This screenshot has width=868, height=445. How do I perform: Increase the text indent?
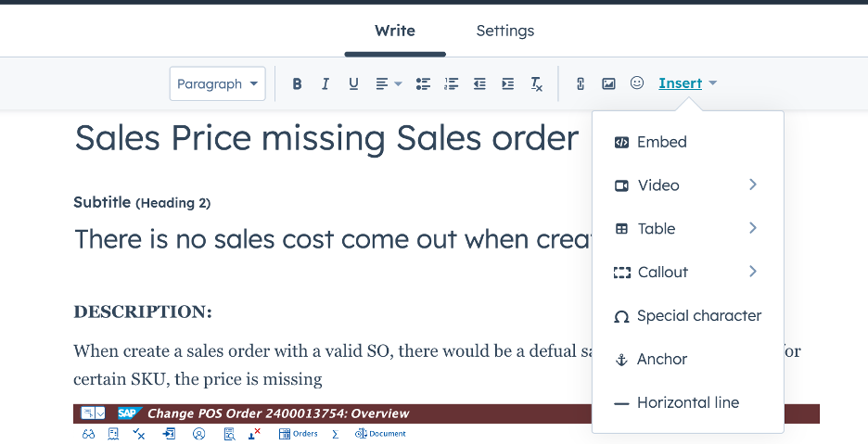click(x=507, y=83)
